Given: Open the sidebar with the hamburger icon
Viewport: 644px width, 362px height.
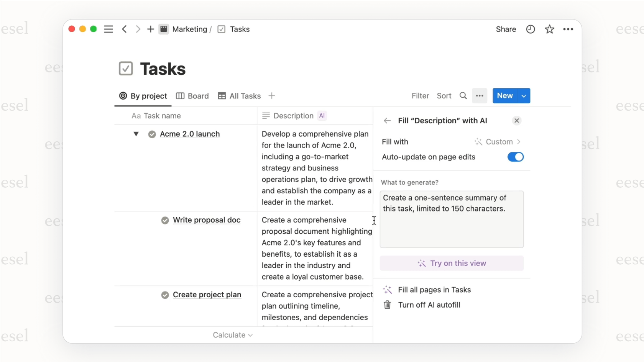Looking at the screenshot, I should pyautogui.click(x=108, y=29).
